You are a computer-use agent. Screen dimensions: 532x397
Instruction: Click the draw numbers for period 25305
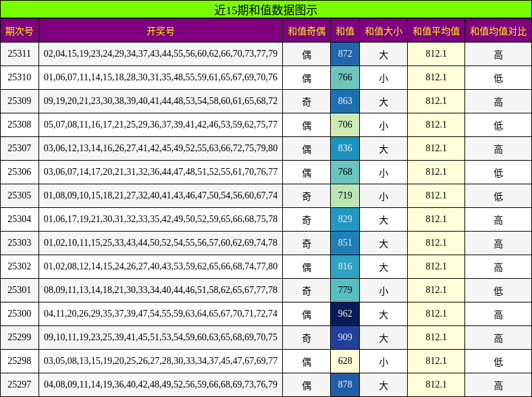coord(161,196)
